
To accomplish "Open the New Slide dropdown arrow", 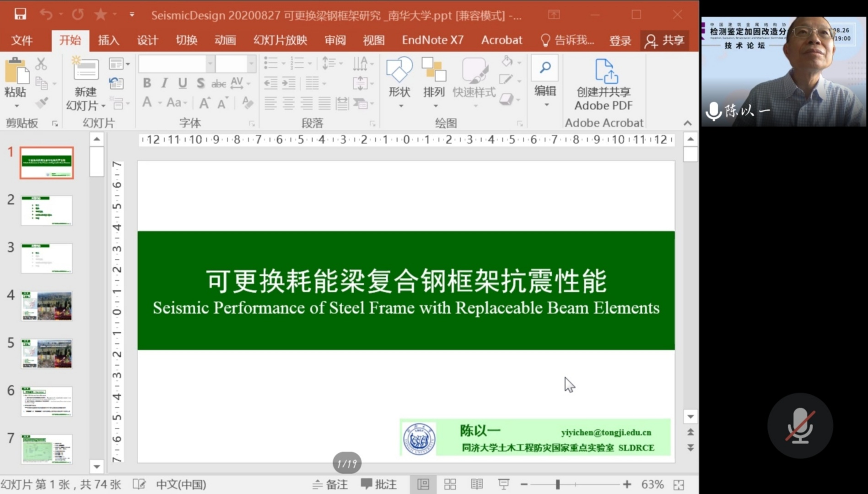I will [103, 106].
